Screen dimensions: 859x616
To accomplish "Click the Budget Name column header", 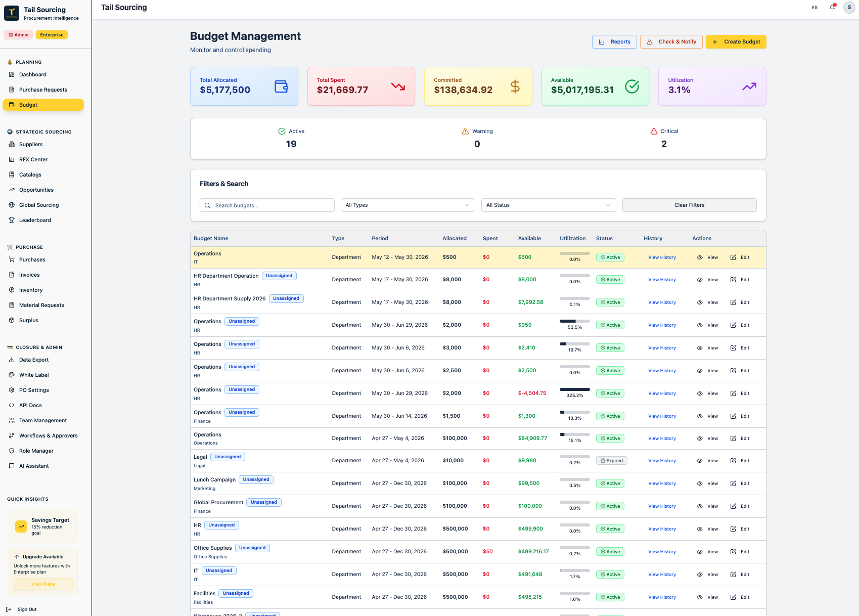I will click(x=211, y=238).
